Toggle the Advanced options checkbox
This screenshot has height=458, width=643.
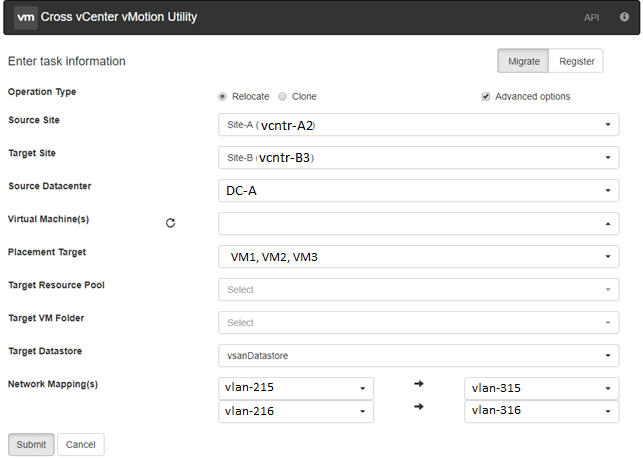[x=486, y=96]
